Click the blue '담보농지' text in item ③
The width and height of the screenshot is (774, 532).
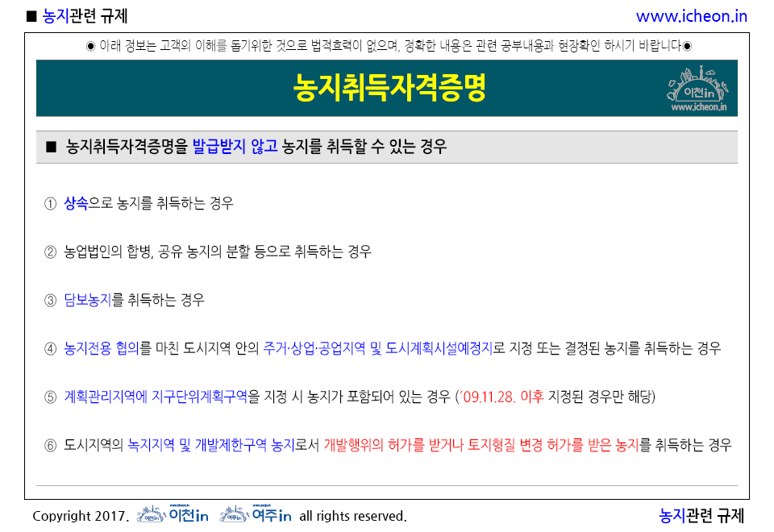click(88, 300)
